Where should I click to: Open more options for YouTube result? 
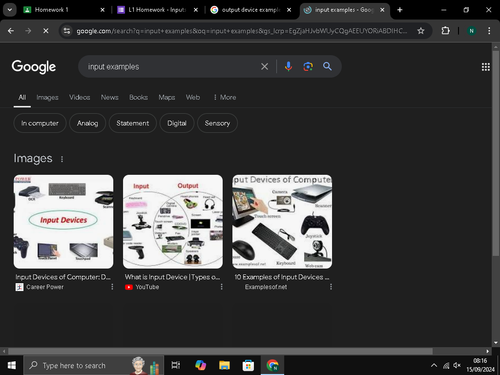point(222,287)
